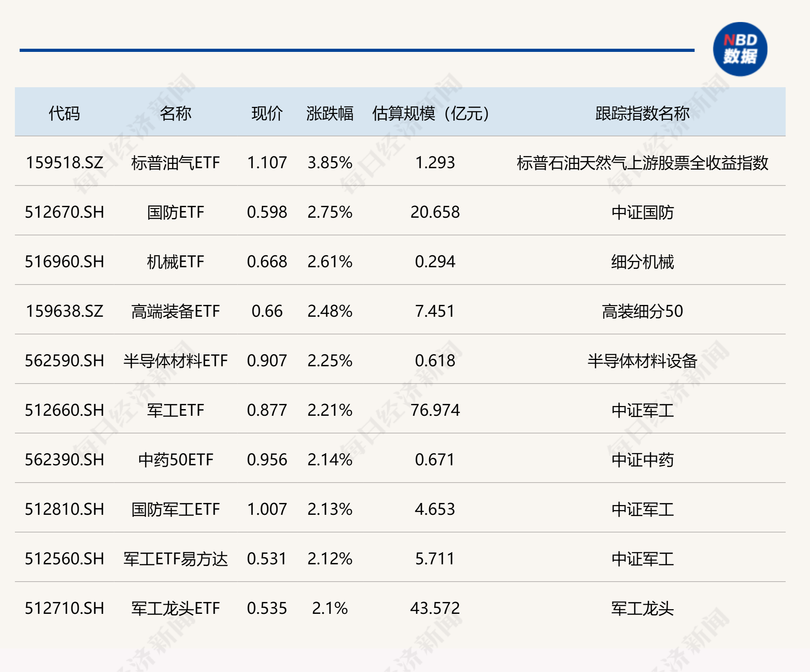Screen dimensions: 810x672
Task: Click the 军工龙头 index name
Action: click(642, 608)
